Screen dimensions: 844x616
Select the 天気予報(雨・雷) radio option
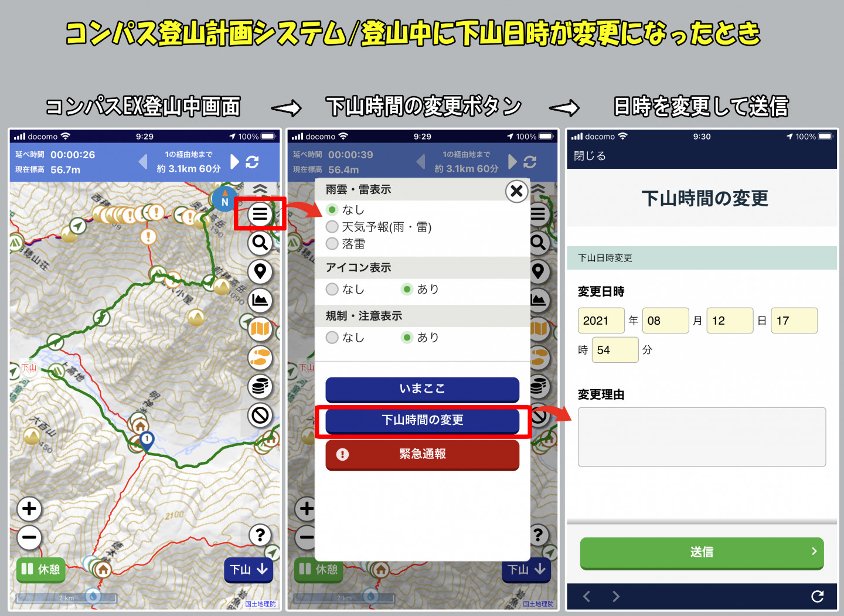pos(332,227)
